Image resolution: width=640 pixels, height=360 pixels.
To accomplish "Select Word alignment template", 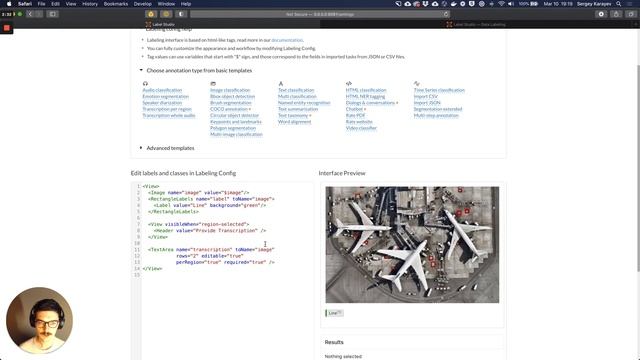I will point(294,122).
